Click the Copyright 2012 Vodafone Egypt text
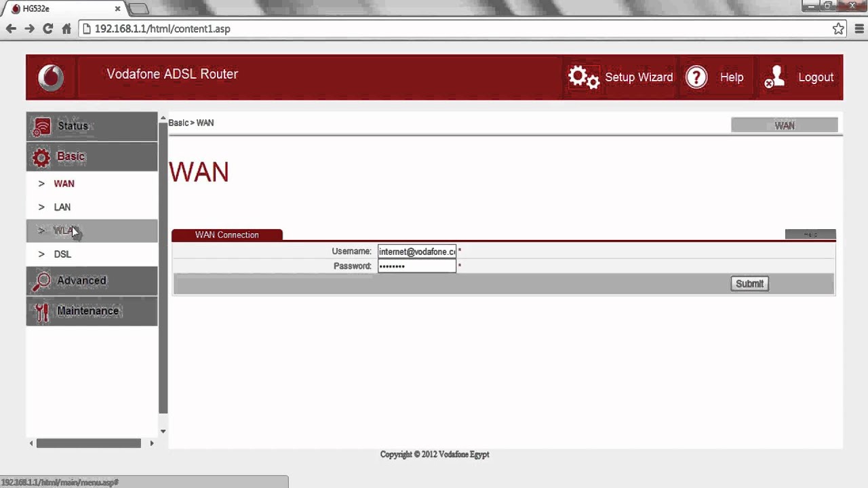 [x=435, y=454]
